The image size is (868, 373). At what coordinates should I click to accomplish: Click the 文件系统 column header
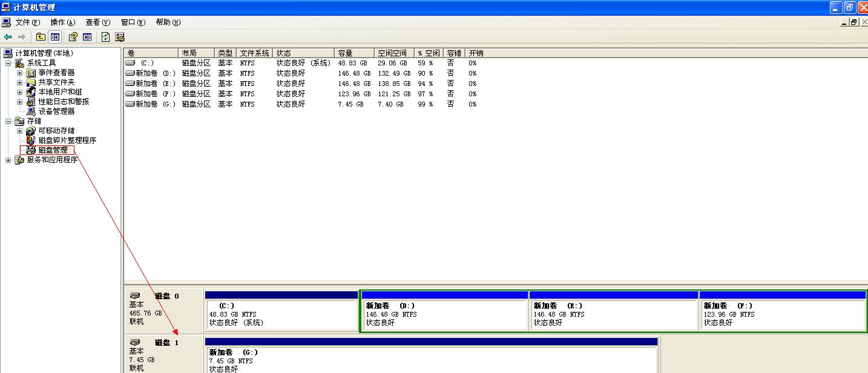coord(254,53)
